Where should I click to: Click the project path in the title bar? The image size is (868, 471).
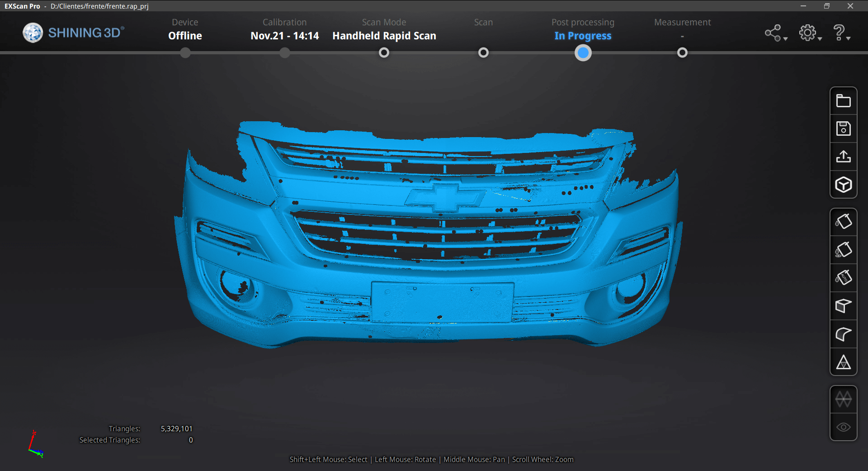point(99,6)
